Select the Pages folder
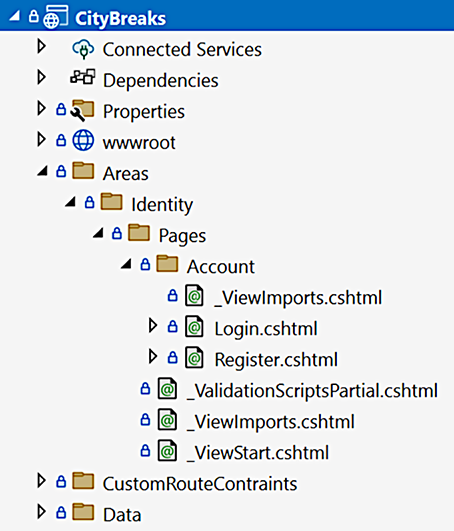The image size is (454, 531). [x=182, y=236]
